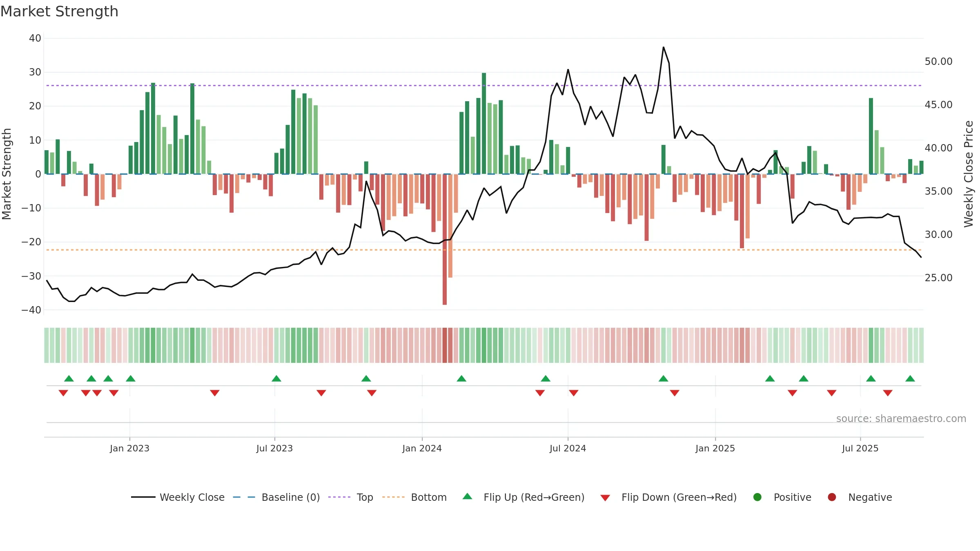Screen dimensions: 980x551
Task: Select the earliest green Flip Up marker
Action: point(69,378)
